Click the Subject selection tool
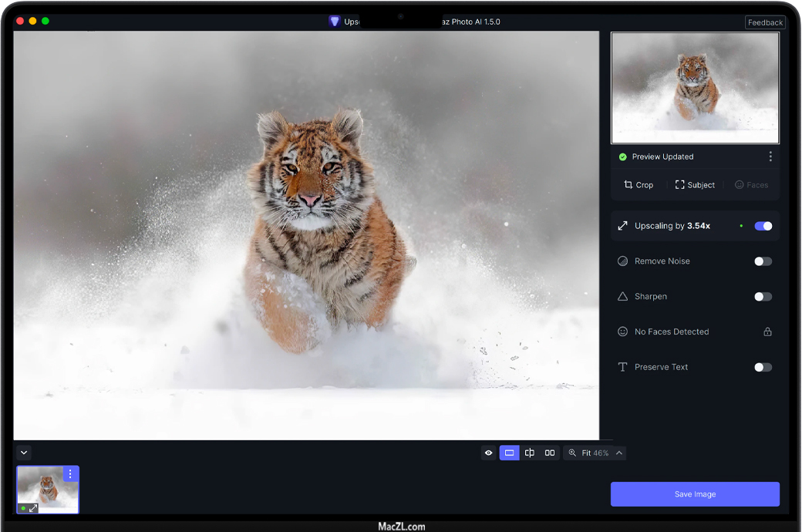Image resolution: width=802 pixels, height=532 pixels. [695, 185]
